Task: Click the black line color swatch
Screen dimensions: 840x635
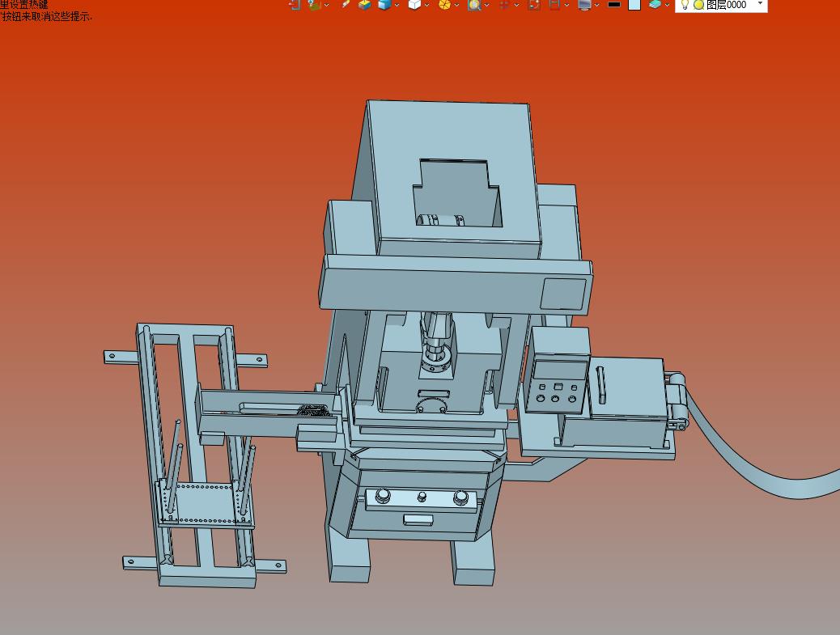Action: (x=614, y=4)
